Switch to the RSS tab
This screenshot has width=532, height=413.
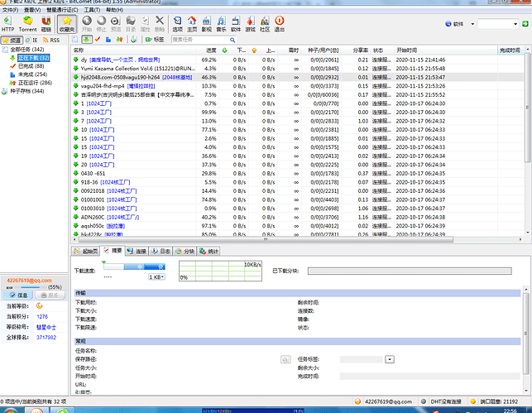[51, 40]
